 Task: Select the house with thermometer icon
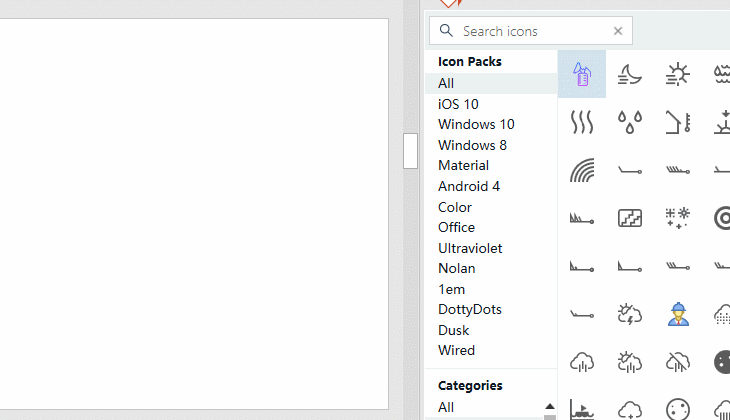click(x=678, y=122)
